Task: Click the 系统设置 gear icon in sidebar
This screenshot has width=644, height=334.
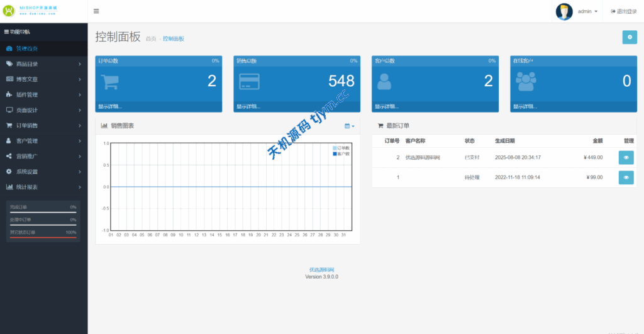Action: 9,171
